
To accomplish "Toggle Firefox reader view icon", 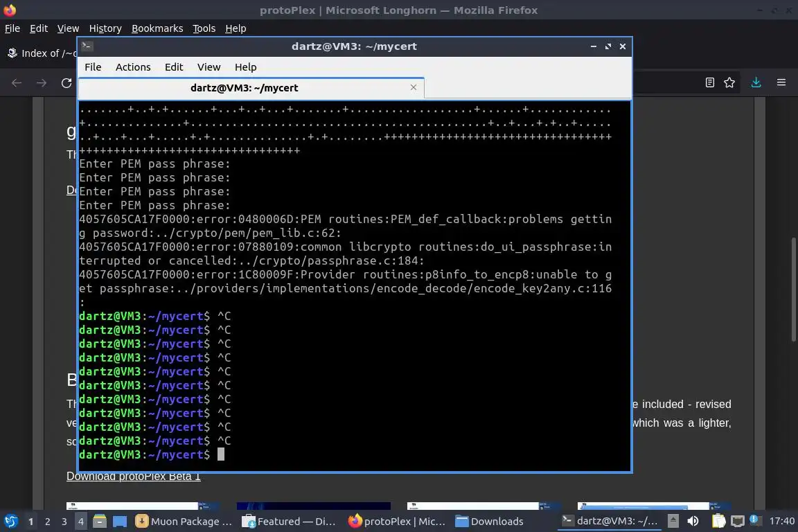I will click(710, 82).
